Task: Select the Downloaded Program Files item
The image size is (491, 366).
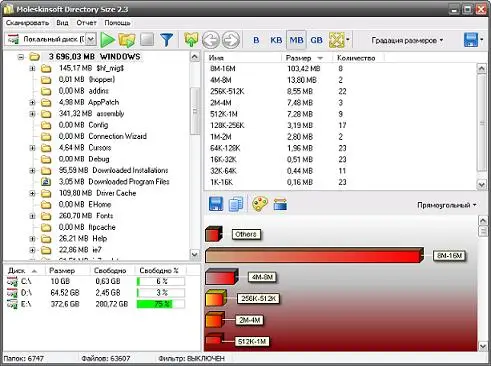Action: tap(114, 182)
